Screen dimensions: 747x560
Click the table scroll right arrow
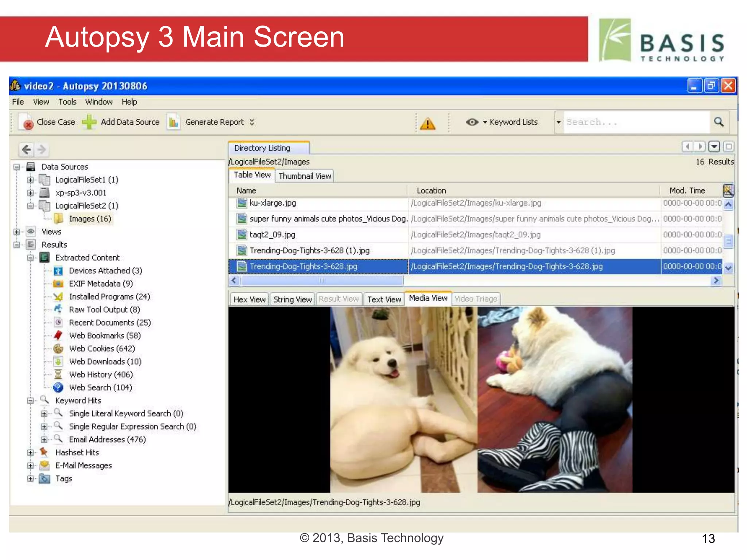[716, 280]
